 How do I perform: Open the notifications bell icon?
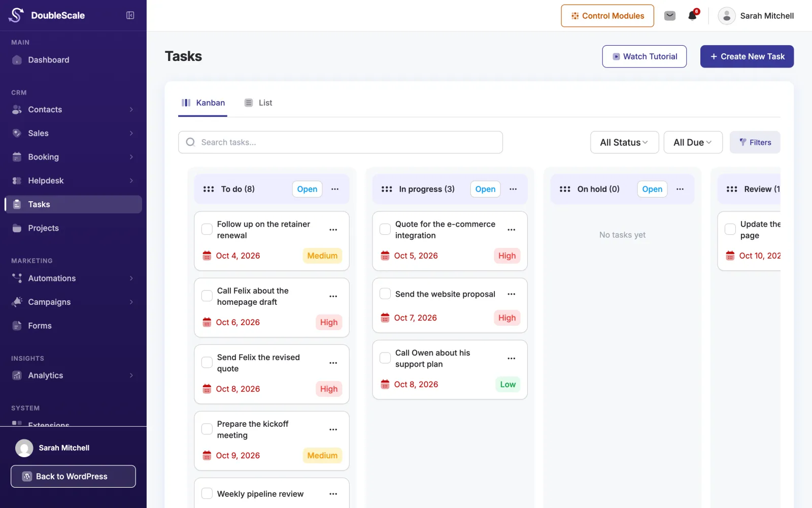692,16
